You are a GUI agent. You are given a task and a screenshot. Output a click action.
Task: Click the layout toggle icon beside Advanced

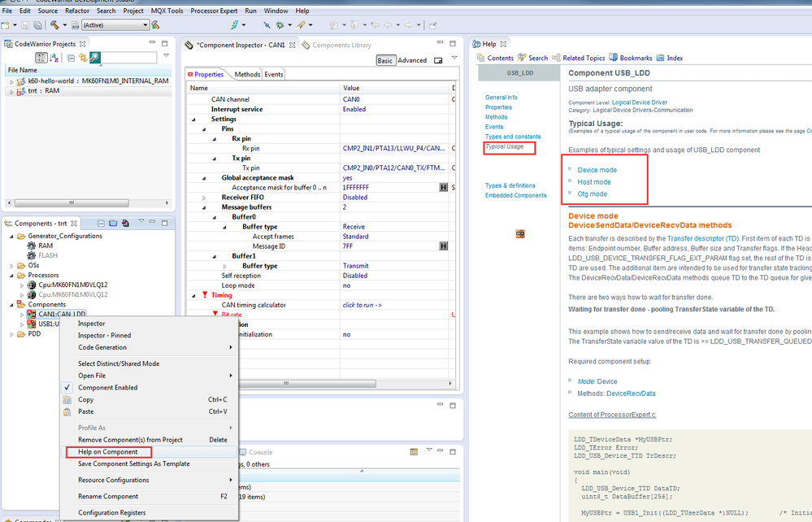click(438, 60)
